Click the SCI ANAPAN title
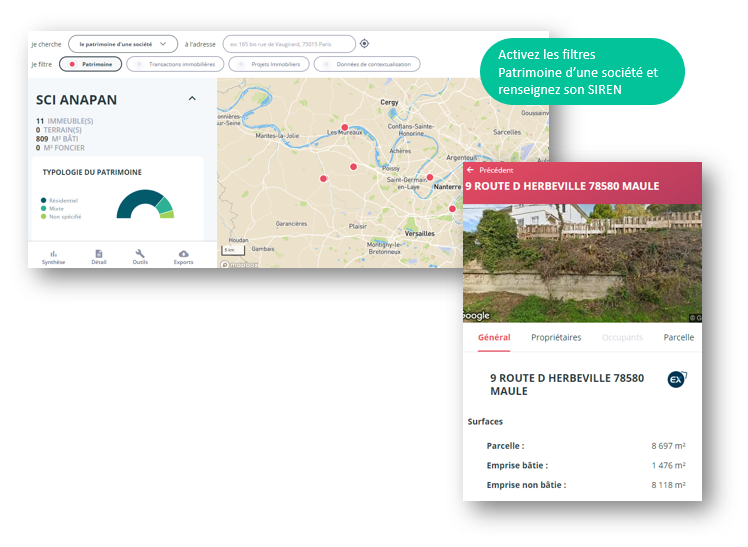 (76, 100)
